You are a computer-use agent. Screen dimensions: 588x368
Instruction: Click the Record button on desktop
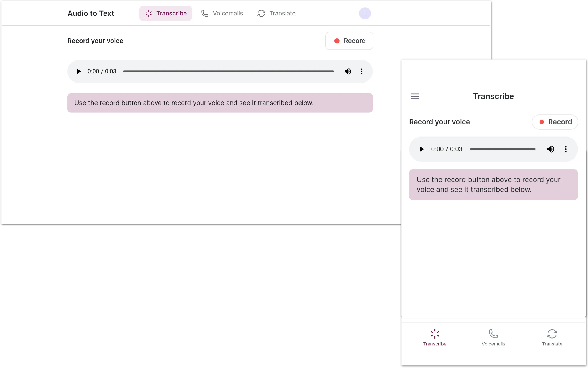point(349,41)
